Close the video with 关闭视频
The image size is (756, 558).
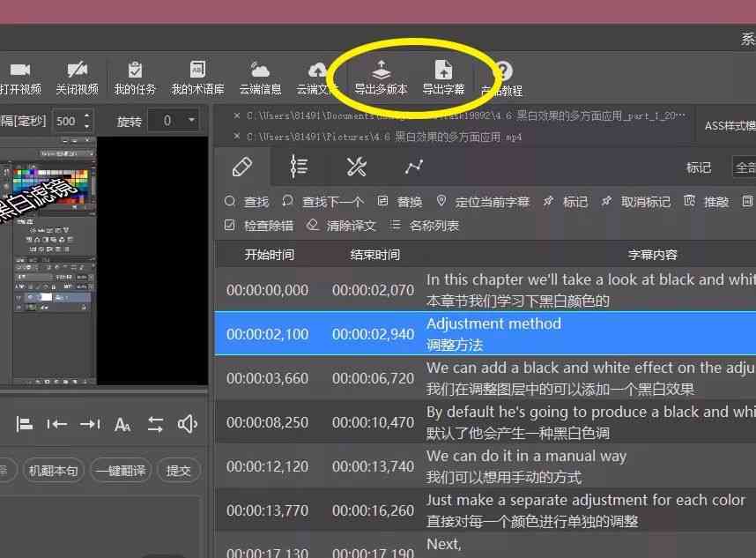coord(78,78)
